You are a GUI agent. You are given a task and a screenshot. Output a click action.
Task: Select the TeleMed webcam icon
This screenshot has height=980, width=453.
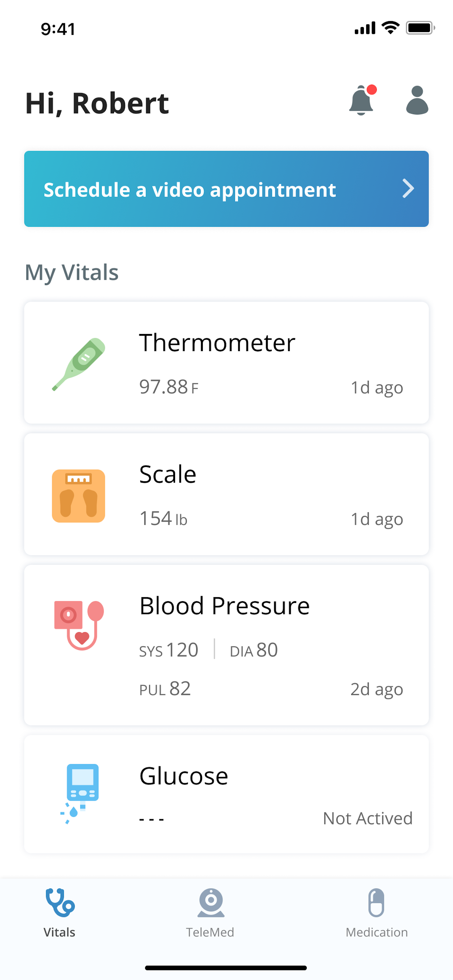pyautogui.click(x=210, y=902)
